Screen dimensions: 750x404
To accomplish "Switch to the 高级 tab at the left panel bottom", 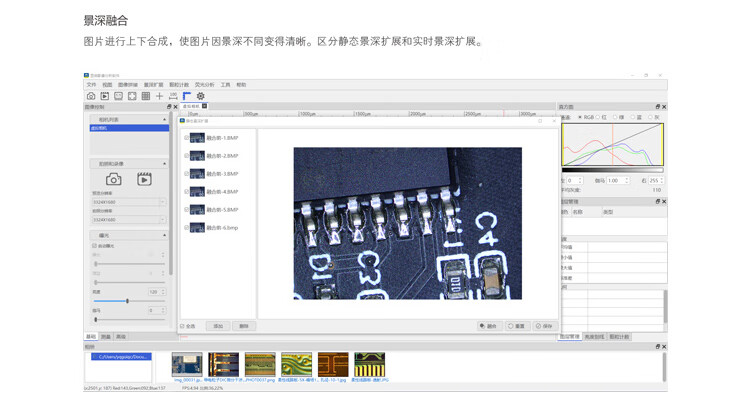I will click(121, 337).
